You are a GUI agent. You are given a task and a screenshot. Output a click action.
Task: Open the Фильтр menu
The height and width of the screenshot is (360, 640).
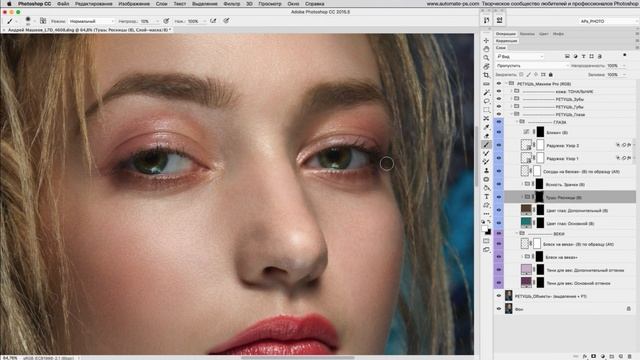pos(232,4)
